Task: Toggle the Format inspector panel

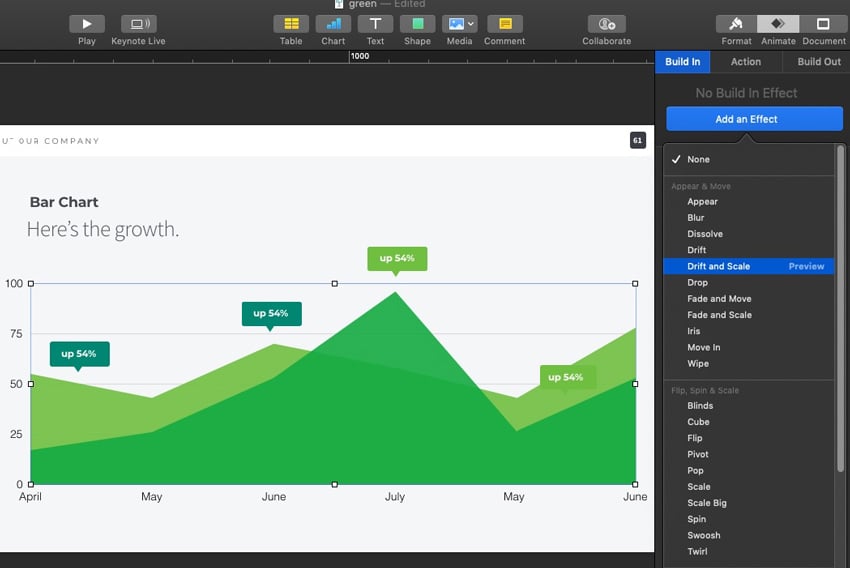Action: coord(736,24)
